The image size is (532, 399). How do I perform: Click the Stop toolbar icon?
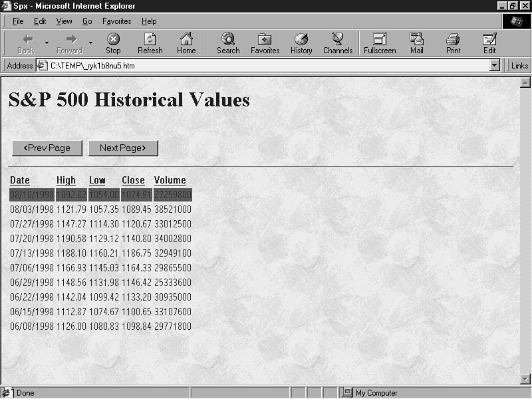pyautogui.click(x=113, y=43)
